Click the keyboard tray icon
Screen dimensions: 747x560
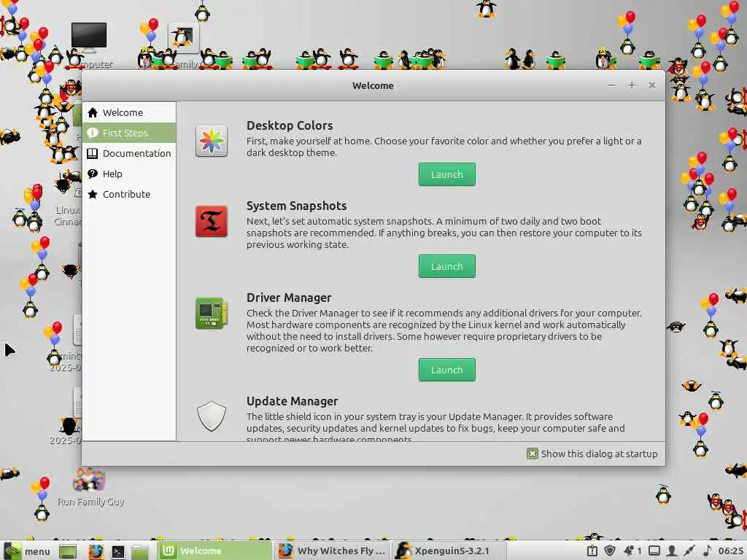coord(654,551)
